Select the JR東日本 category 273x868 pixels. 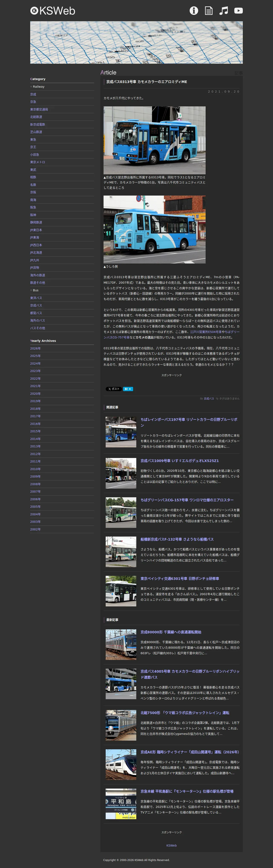tap(36, 230)
